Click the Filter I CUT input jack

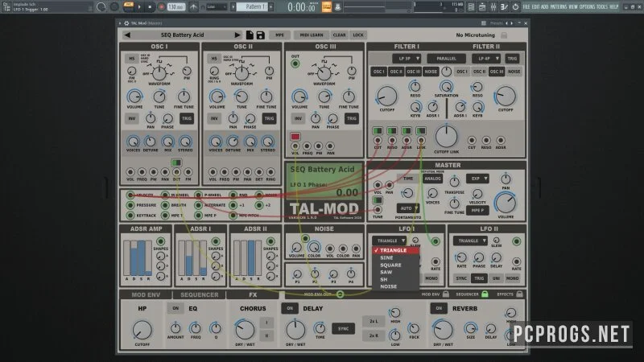click(378, 141)
